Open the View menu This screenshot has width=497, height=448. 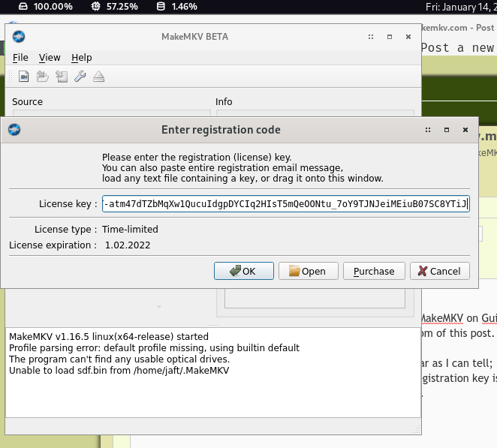(x=50, y=58)
